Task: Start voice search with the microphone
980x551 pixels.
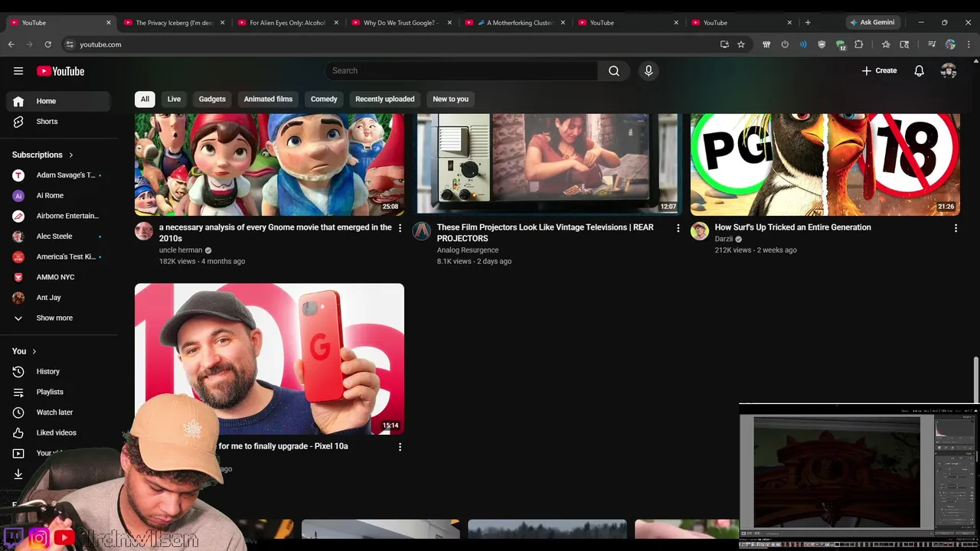Action: [648, 70]
